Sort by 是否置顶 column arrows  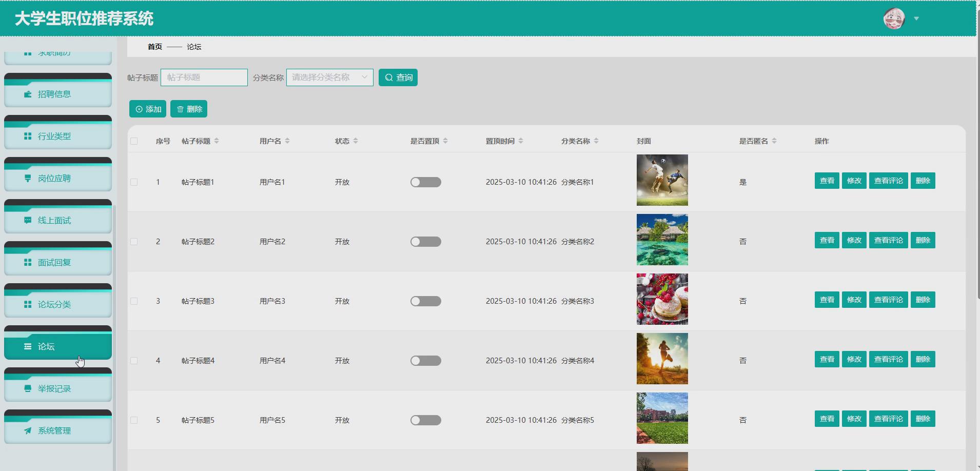[x=445, y=141]
